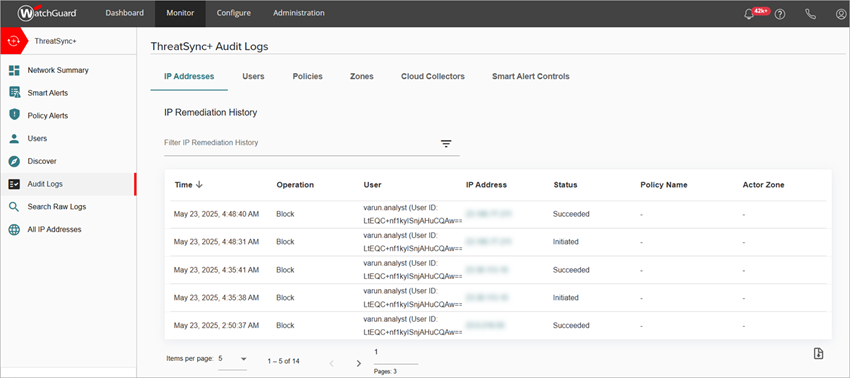Click Succeeded status in 4:35:41 AM row
Image resolution: width=850 pixels, height=378 pixels.
pyautogui.click(x=571, y=270)
